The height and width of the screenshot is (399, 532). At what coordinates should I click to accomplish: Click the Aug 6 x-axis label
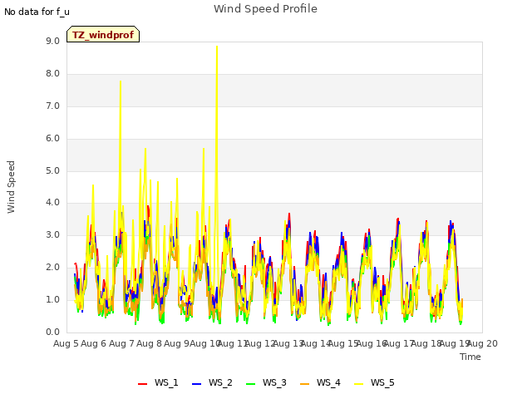[x=94, y=343]
